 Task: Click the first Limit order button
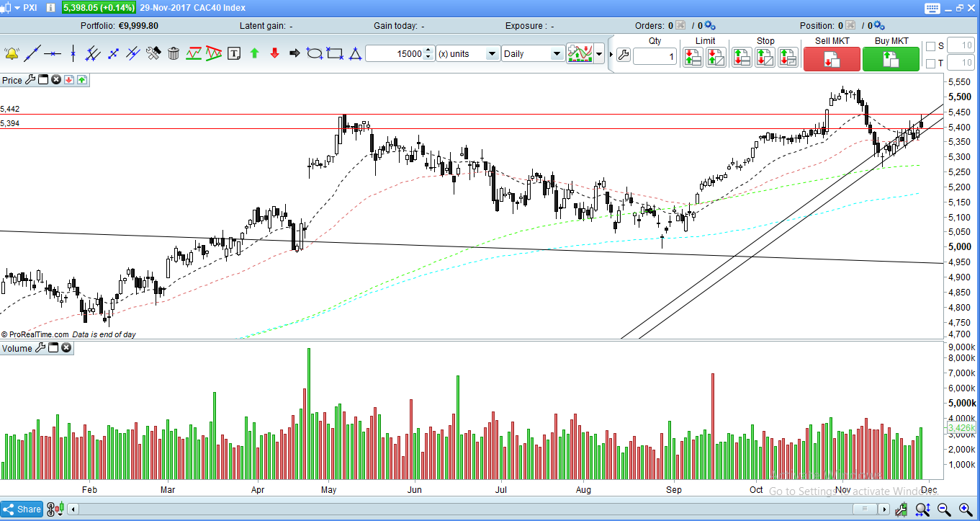pyautogui.click(x=693, y=58)
